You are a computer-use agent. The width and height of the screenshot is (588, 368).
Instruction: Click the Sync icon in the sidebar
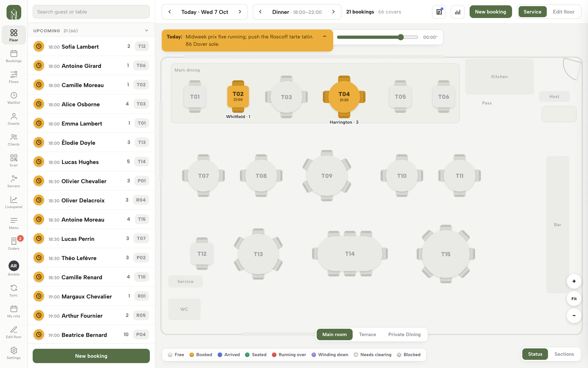13,290
